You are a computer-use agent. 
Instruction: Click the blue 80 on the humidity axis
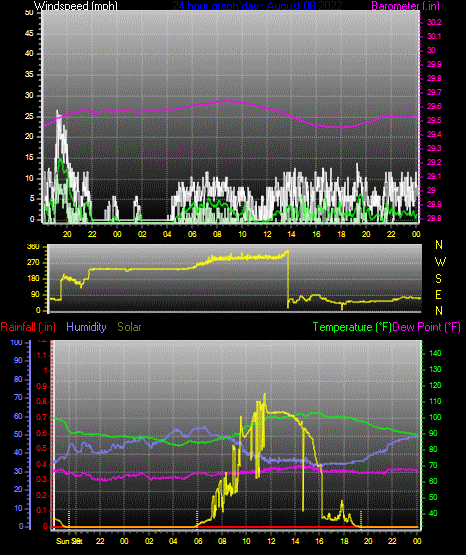[18, 379]
